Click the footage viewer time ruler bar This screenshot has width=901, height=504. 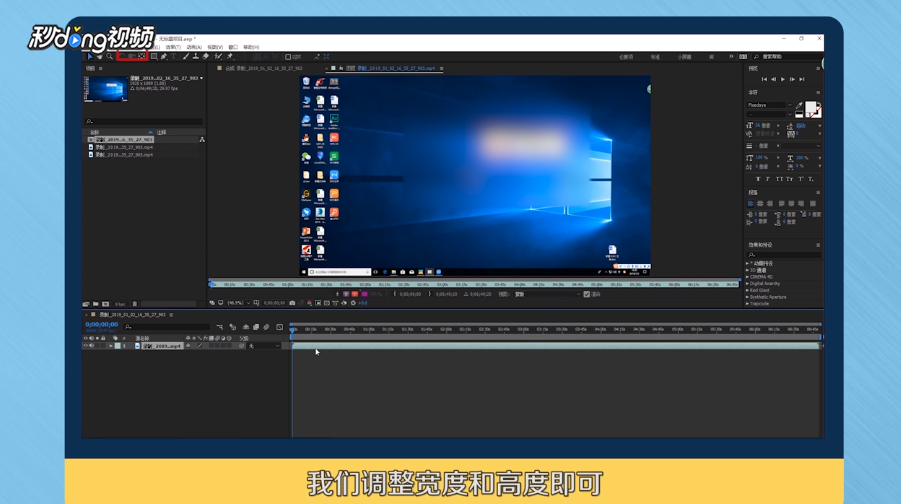point(475,284)
